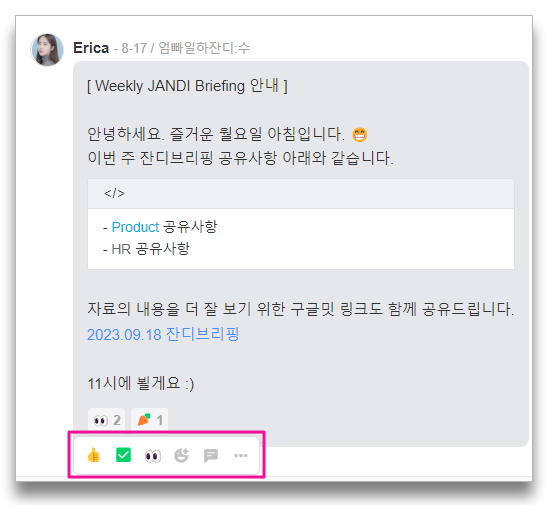The width and height of the screenshot is (545, 505).
Task: Click the Weekly JANDI Briefing 안내 title
Action: [187, 86]
